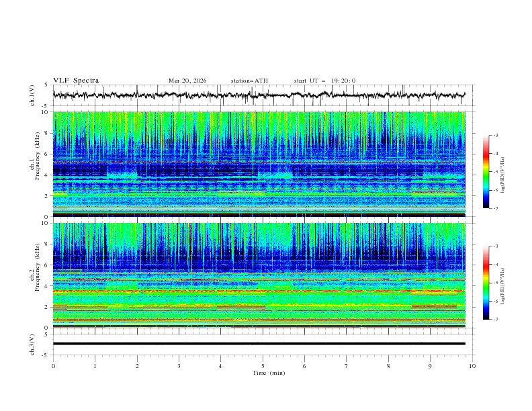Viewport: 532px width, 411px height.
Task: Click the "-5" label on ch.1 colorbar
Action: [x=495, y=172]
